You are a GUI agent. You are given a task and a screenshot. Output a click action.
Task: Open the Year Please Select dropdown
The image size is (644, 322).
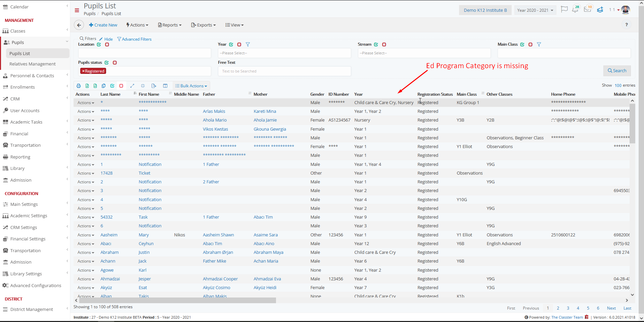[284, 53]
